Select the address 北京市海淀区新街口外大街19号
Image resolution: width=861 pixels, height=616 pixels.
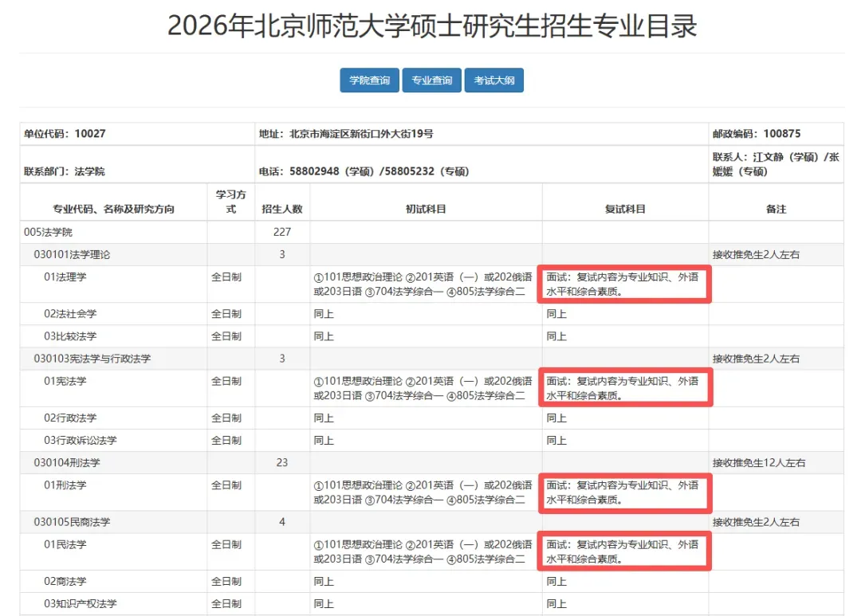361,133
